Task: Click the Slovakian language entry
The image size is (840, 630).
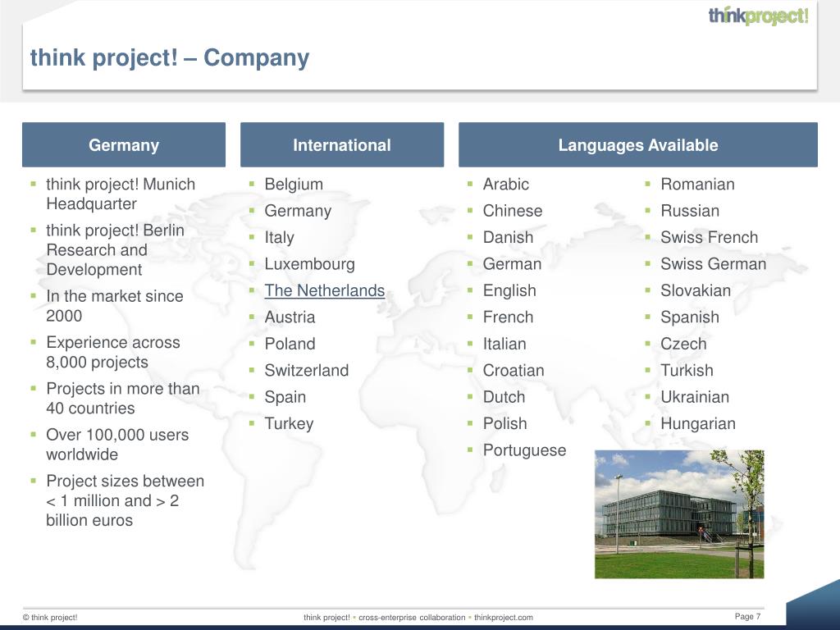Action: coord(696,290)
